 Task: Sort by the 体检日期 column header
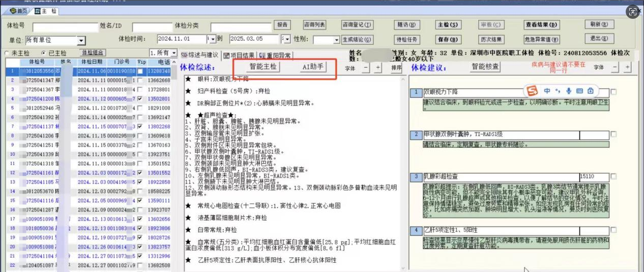[x=93, y=62]
